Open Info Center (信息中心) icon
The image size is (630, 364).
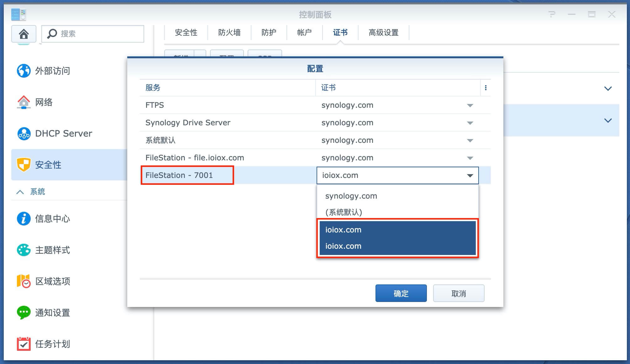(24, 219)
